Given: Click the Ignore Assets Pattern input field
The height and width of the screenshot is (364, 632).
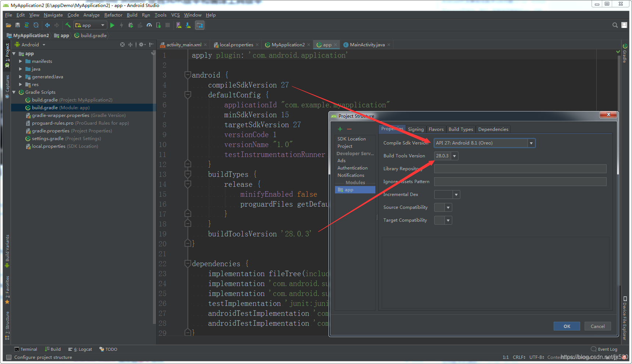Looking at the screenshot, I should click(x=520, y=182).
